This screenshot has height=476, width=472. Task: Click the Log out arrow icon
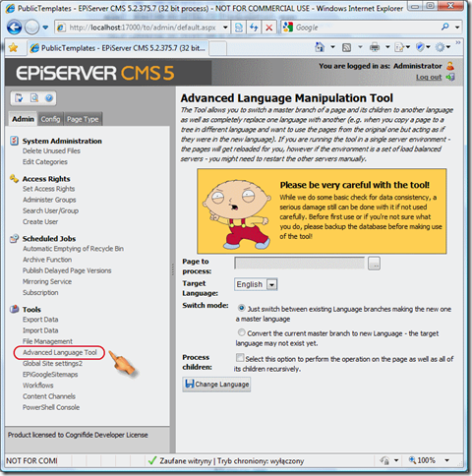tap(450, 77)
